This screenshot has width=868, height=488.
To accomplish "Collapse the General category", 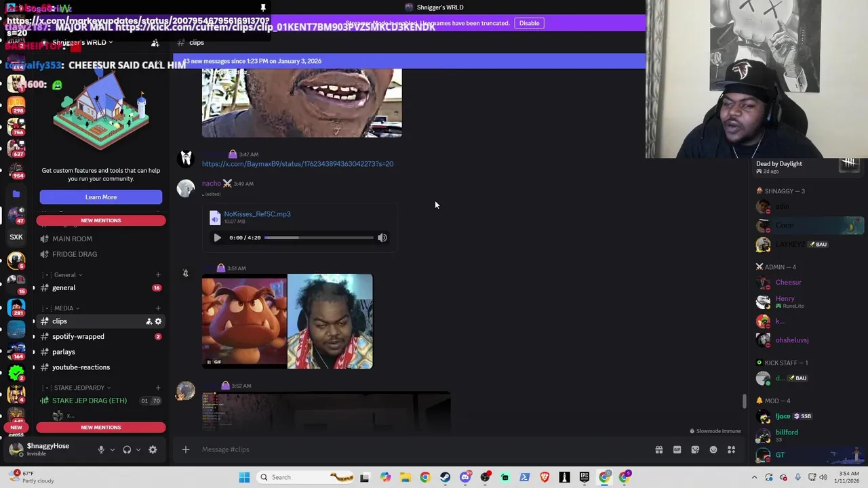I will click(x=65, y=275).
